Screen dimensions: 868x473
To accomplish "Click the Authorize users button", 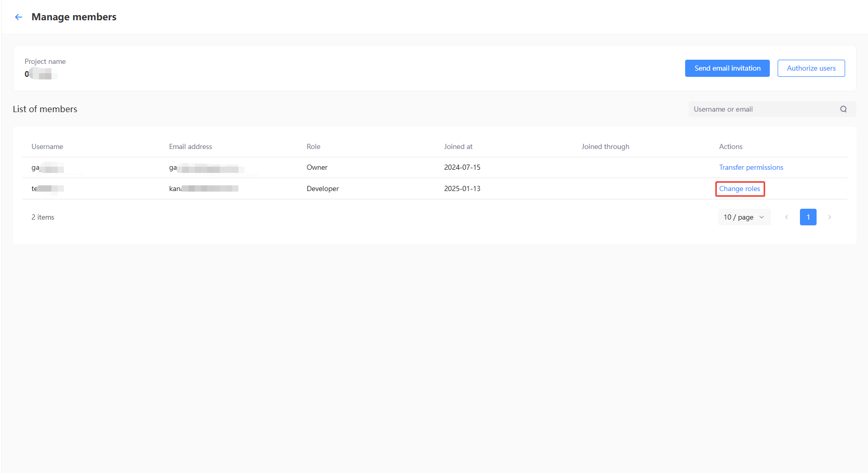I will pos(811,68).
